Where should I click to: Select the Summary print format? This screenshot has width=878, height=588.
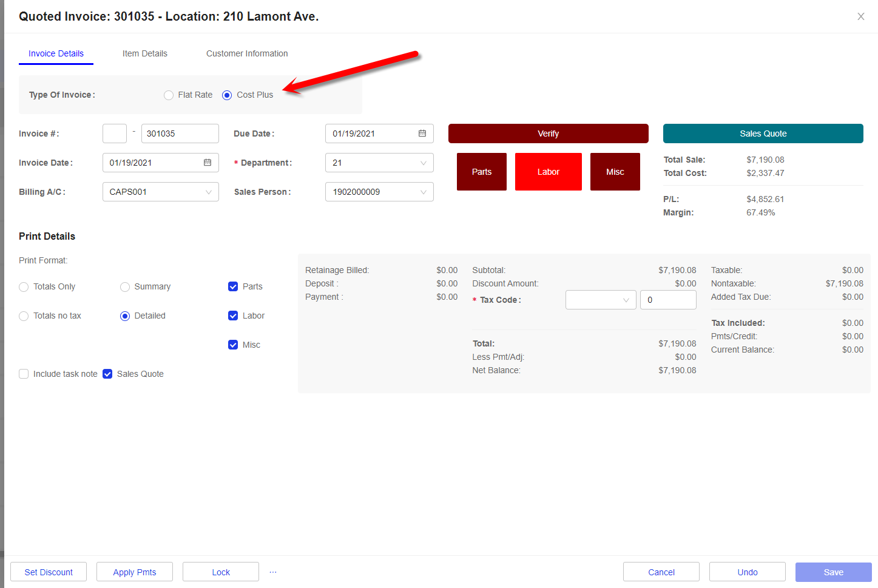tap(125, 287)
